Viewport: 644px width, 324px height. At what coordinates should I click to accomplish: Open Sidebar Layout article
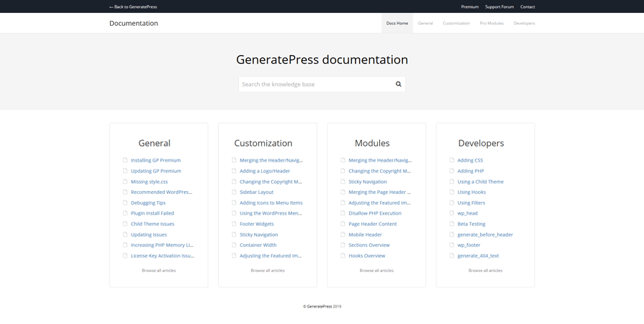click(256, 192)
